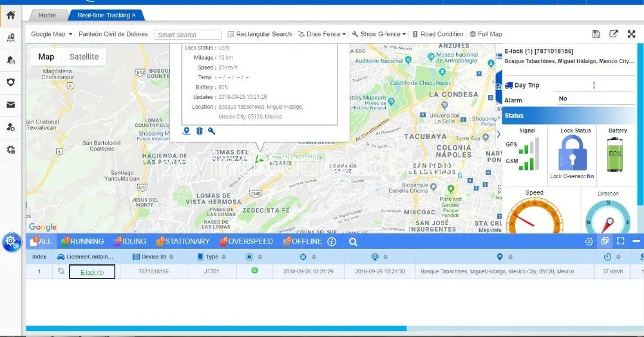Open the gear settings sidebar icon
This screenshot has height=337, width=644.
point(11,150)
